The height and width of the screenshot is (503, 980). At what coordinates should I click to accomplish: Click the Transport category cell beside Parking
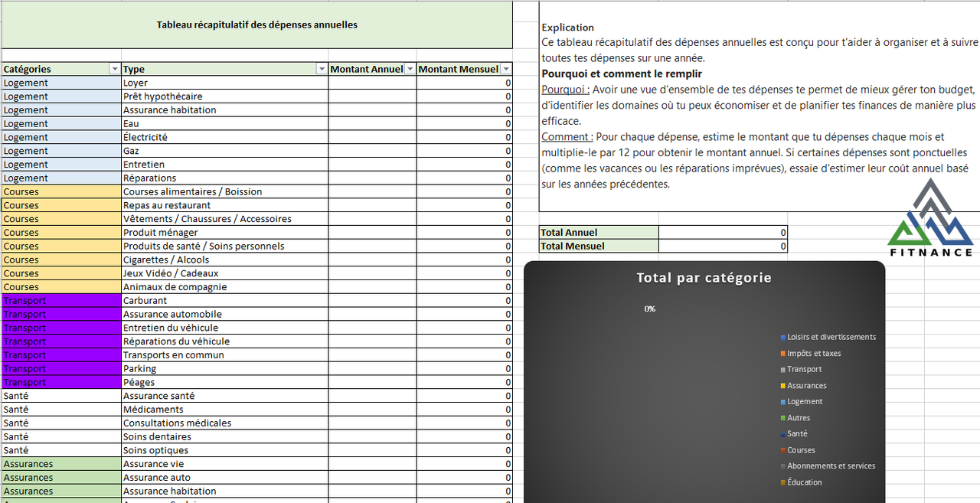61,369
